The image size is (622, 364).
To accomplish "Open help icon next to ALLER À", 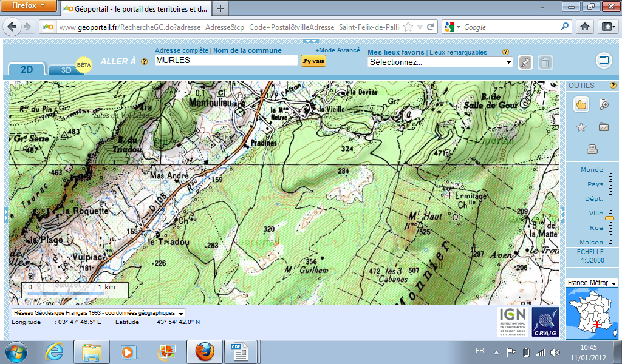I will 145,62.
